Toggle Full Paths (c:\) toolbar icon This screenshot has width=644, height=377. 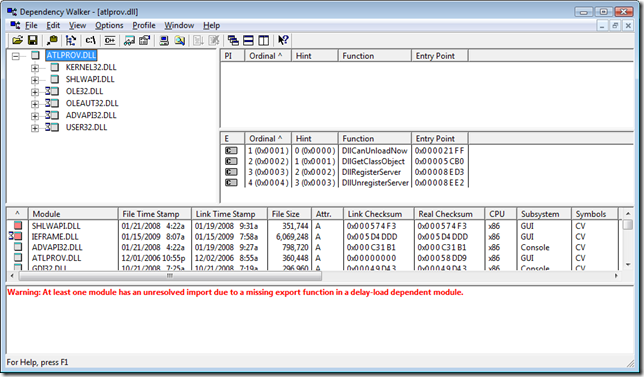click(x=90, y=40)
